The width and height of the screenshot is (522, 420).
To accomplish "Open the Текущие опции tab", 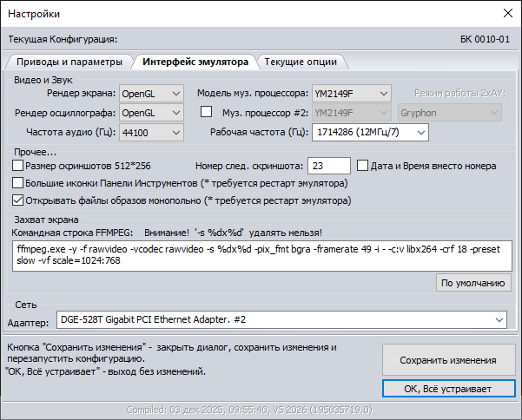I will coord(301,62).
